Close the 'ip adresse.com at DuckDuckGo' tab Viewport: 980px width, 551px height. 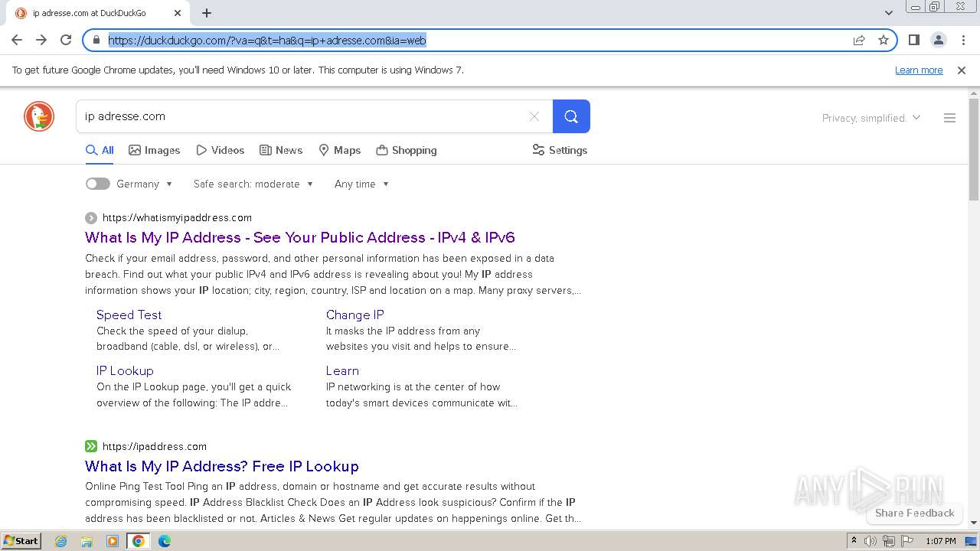point(178,13)
